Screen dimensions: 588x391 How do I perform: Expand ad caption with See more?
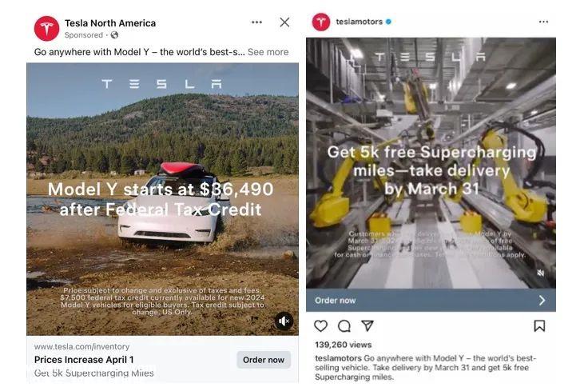point(268,52)
